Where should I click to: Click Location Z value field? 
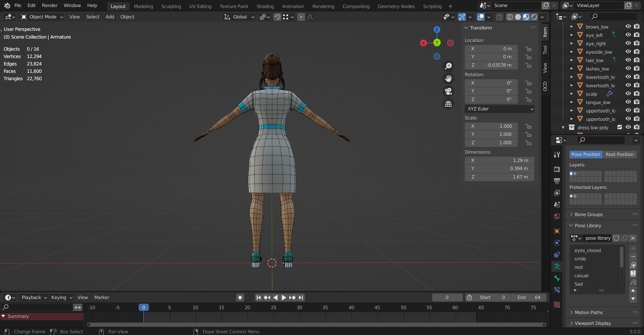coord(491,65)
